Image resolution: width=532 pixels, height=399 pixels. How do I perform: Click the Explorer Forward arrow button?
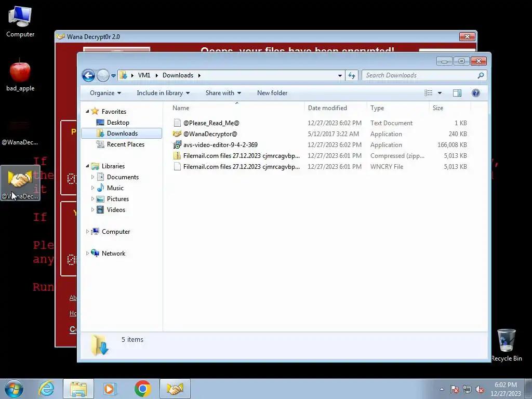tap(103, 75)
